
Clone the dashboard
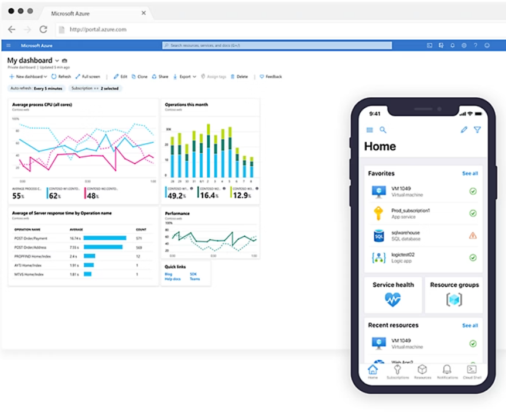pyautogui.click(x=139, y=77)
